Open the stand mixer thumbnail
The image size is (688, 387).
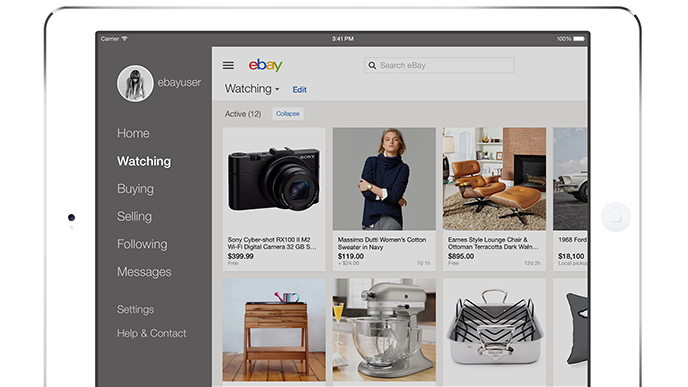[384, 330]
